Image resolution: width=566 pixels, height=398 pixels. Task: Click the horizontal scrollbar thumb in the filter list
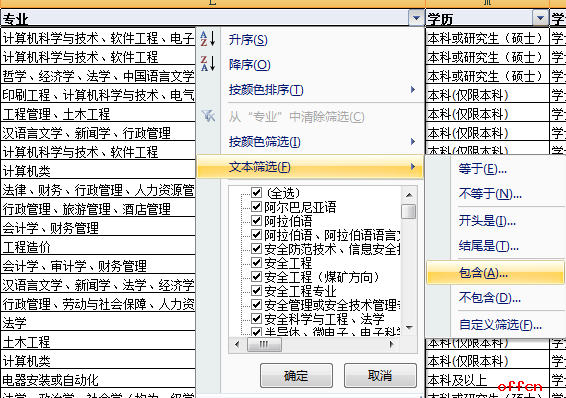click(264, 345)
